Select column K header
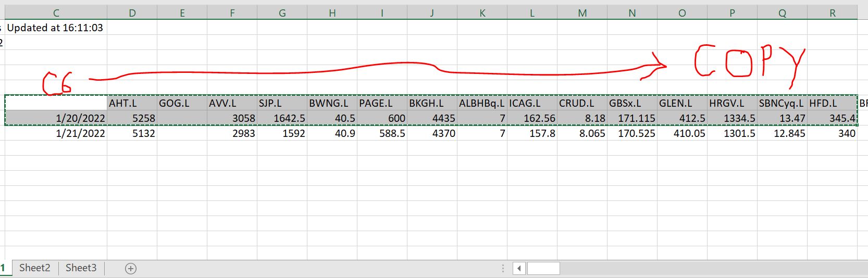This screenshot has height=278, width=868. (x=482, y=13)
